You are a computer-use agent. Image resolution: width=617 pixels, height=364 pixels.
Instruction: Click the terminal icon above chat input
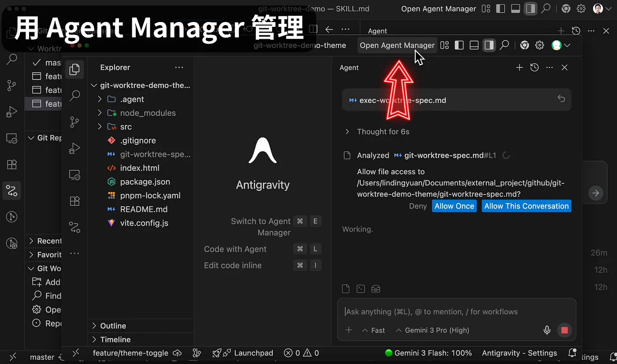[361, 289]
